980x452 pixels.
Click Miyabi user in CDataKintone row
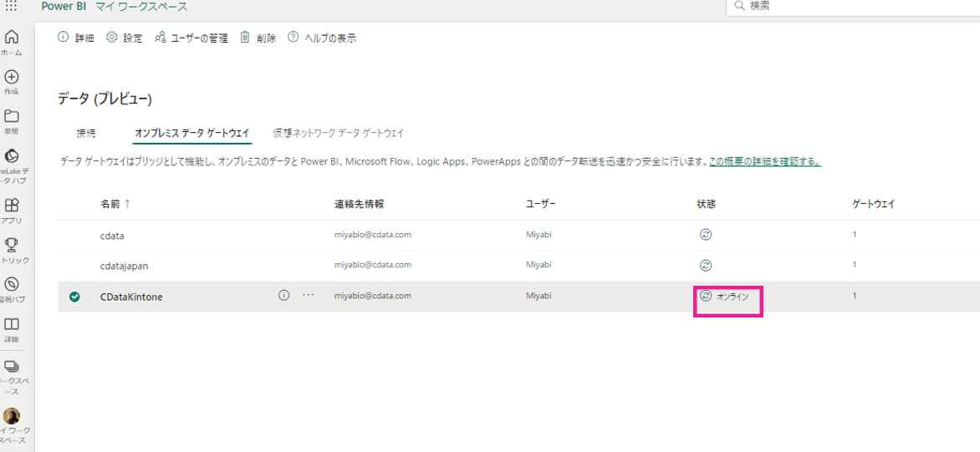pyautogui.click(x=538, y=295)
